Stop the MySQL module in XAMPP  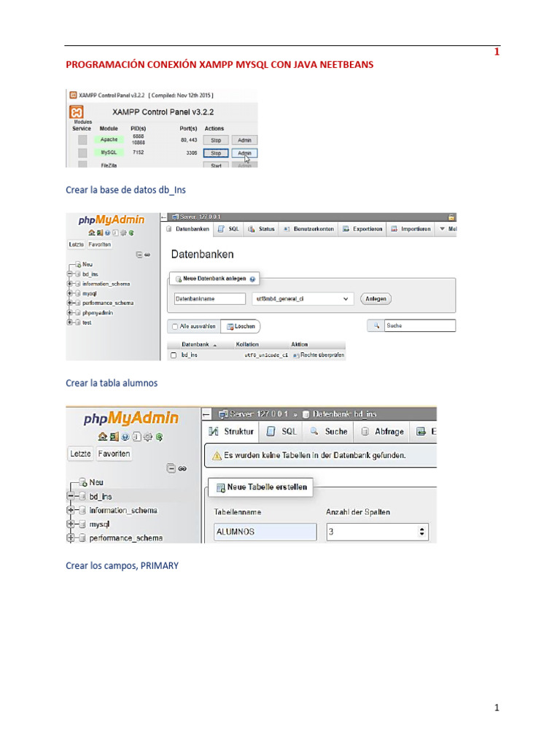(x=216, y=153)
